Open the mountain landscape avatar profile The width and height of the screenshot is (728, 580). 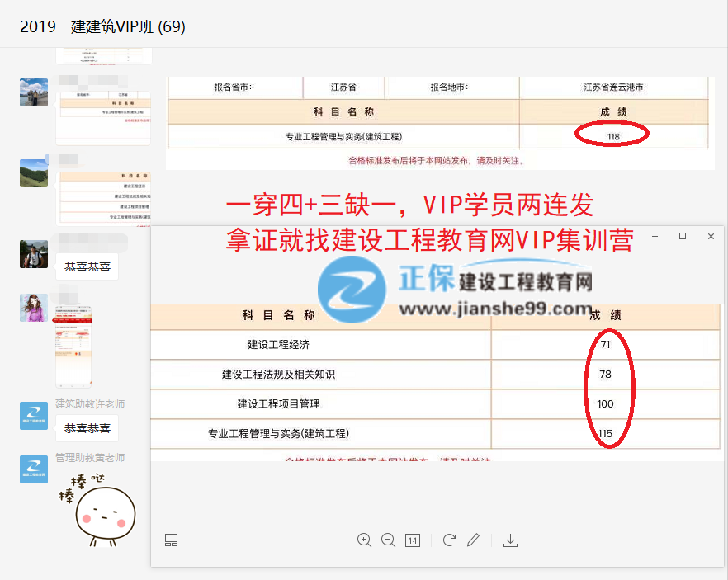pos(34,172)
